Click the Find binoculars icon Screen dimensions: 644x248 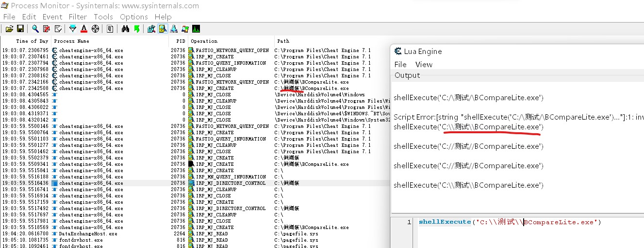click(125, 29)
